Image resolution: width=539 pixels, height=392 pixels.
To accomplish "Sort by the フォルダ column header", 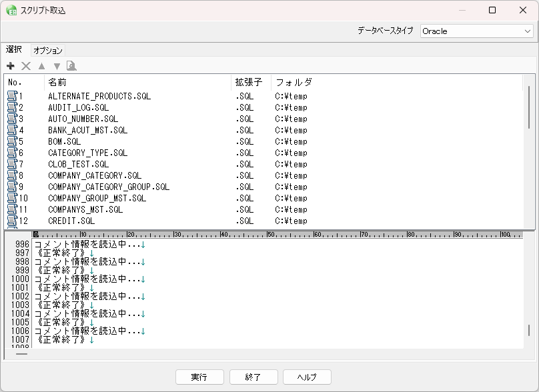I will click(x=397, y=83).
